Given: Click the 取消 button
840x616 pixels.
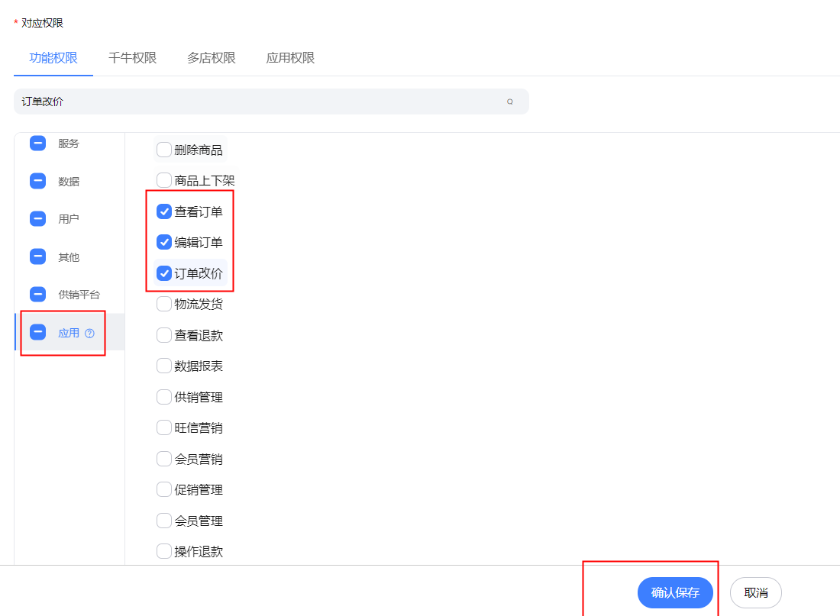Looking at the screenshot, I should (x=755, y=592).
